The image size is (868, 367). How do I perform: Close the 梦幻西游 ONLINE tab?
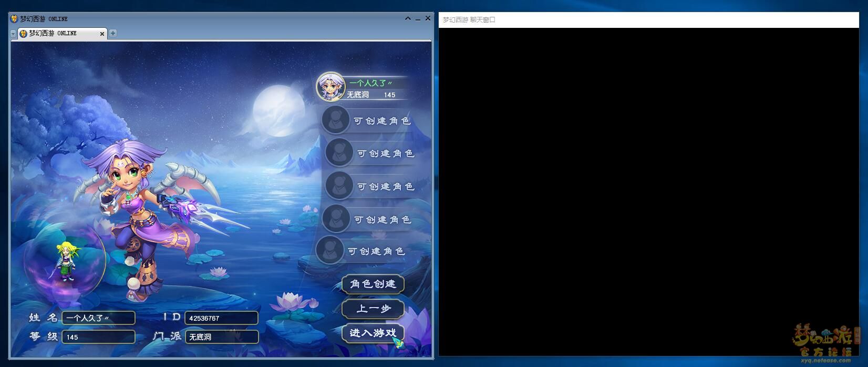coord(102,34)
